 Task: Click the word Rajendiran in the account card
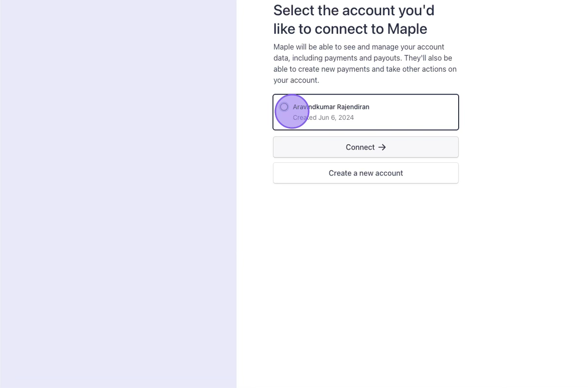[x=353, y=107]
